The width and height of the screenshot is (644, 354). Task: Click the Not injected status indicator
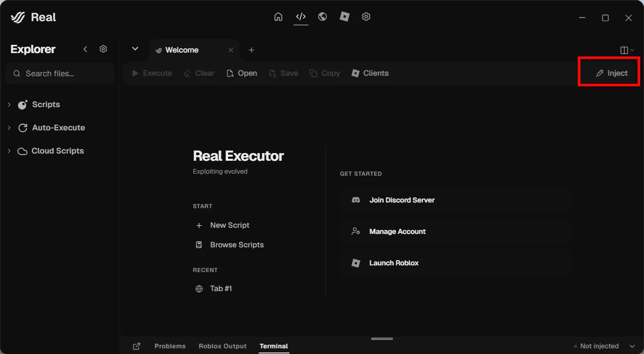[596, 346]
